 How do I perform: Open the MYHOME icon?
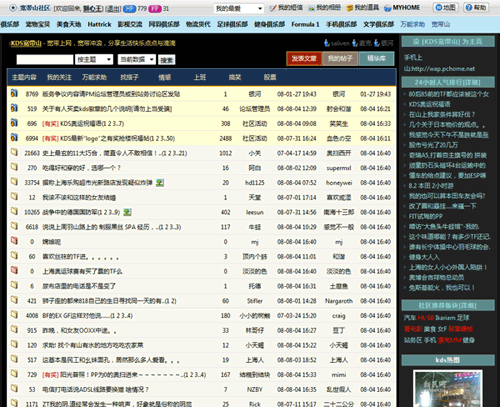(388, 8)
